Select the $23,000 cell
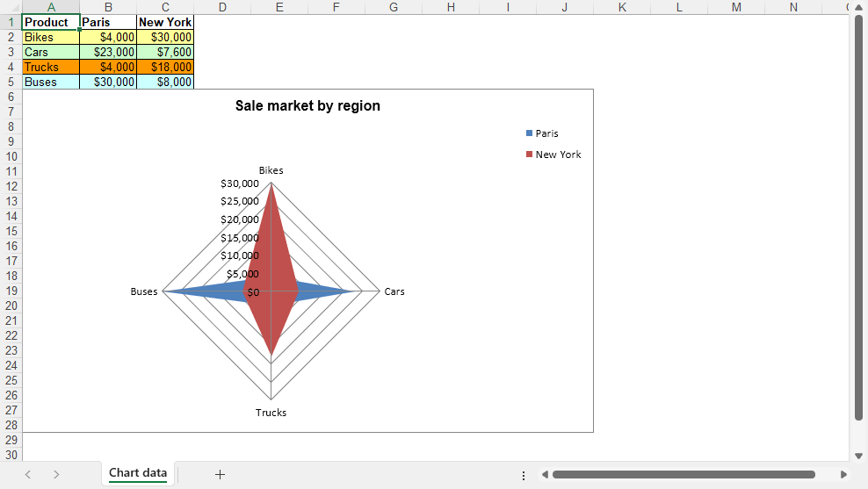868x489 pixels. tap(108, 52)
